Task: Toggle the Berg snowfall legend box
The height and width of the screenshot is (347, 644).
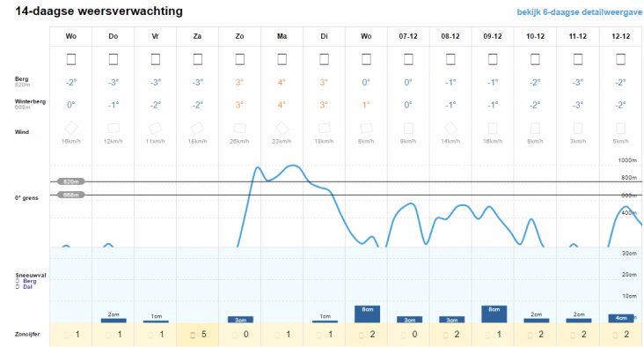Action: pyautogui.click(x=18, y=281)
